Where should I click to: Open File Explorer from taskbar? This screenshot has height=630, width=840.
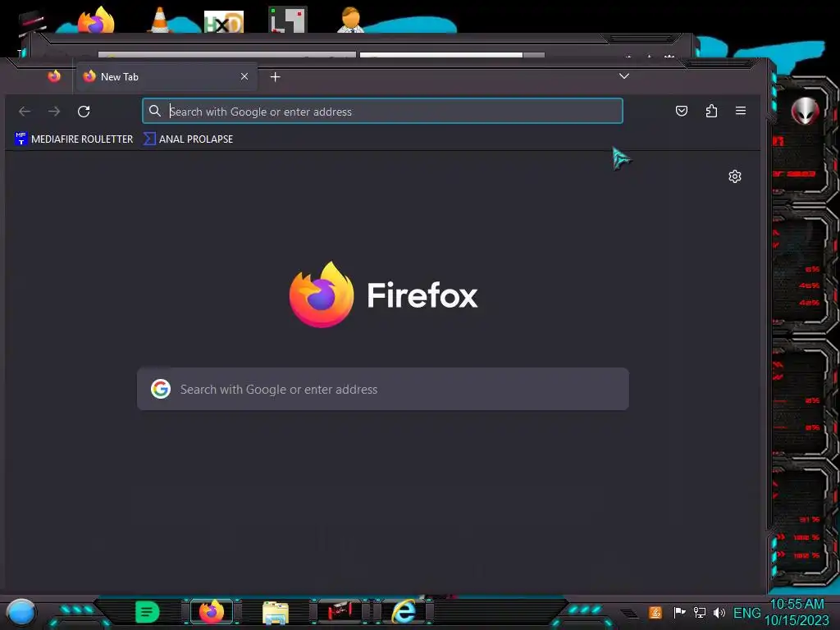pos(276,613)
